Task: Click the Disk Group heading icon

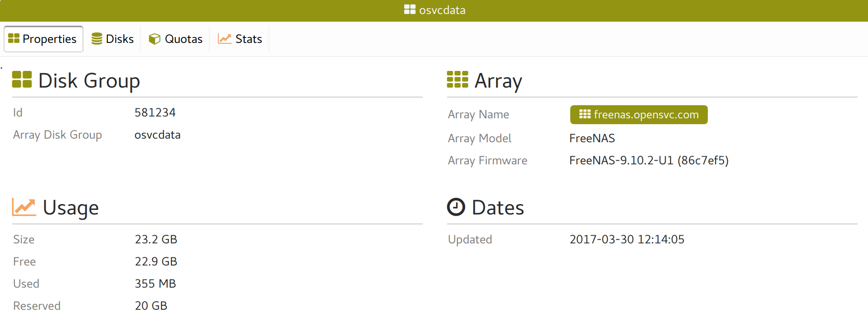Action: click(22, 79)
